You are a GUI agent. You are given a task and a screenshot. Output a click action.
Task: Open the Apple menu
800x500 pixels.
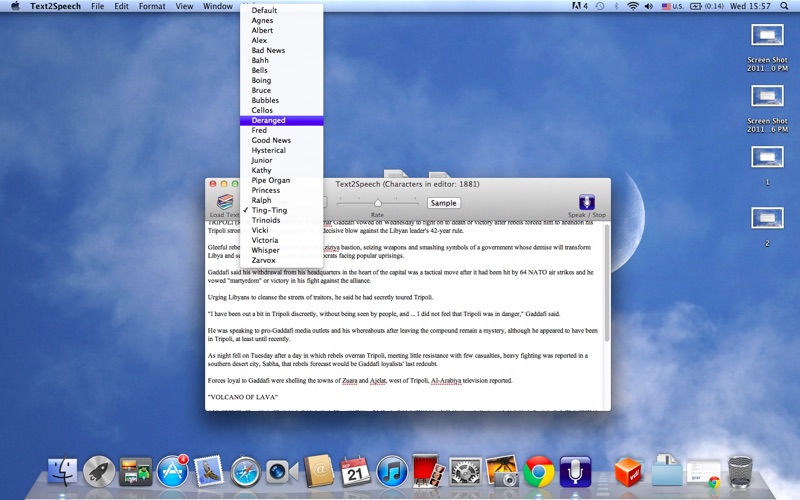15,6
